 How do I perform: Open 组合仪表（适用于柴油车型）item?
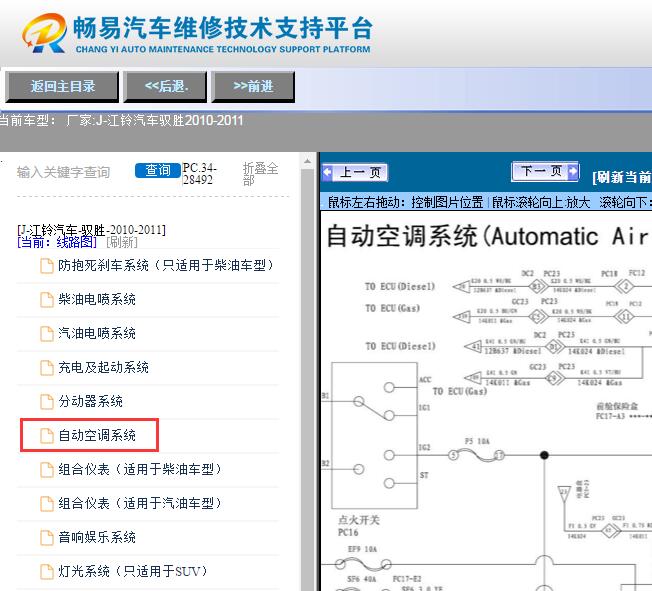[140, 470]
